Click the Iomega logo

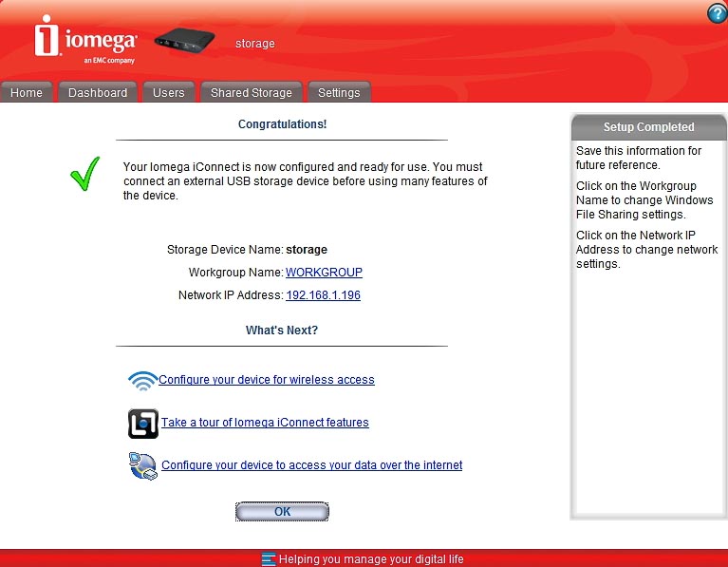[x=86, y=41]
